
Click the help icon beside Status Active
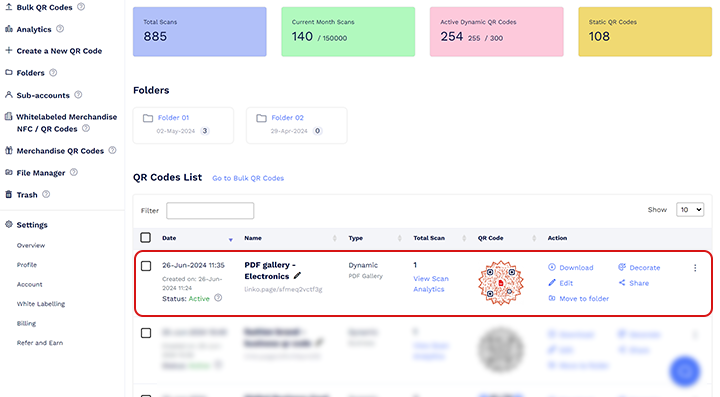(218, 298)
